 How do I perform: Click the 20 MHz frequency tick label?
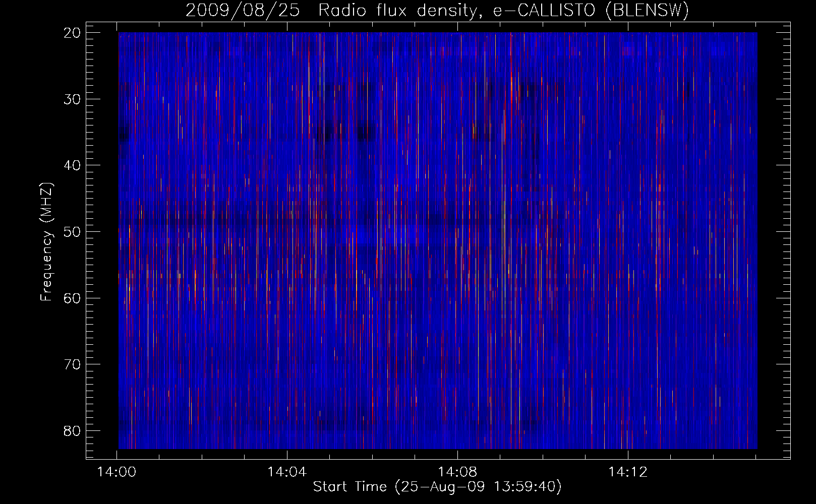[72, 33]
